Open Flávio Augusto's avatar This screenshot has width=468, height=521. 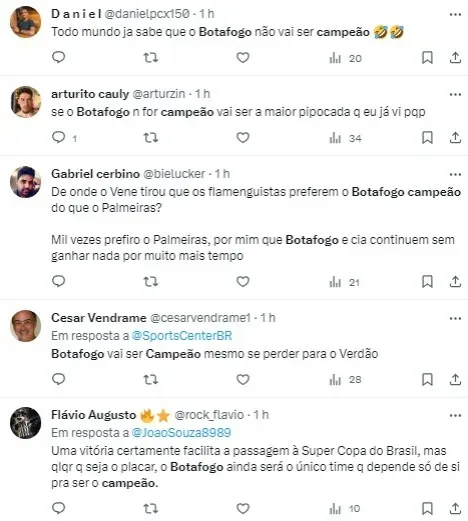(26, 423)
